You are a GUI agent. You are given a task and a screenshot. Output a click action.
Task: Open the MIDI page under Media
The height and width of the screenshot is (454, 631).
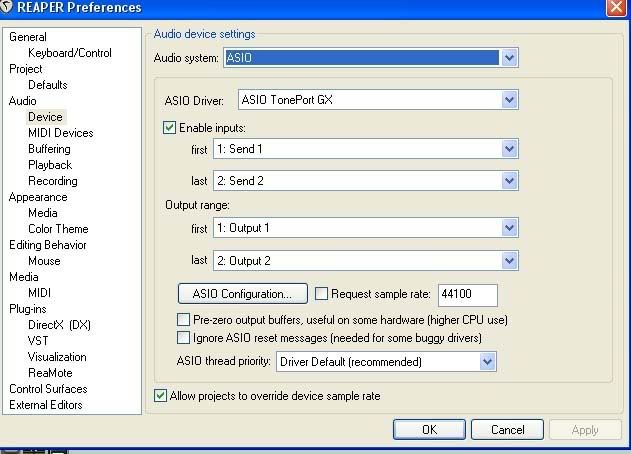pyautogui.click(x=39, y=293)
